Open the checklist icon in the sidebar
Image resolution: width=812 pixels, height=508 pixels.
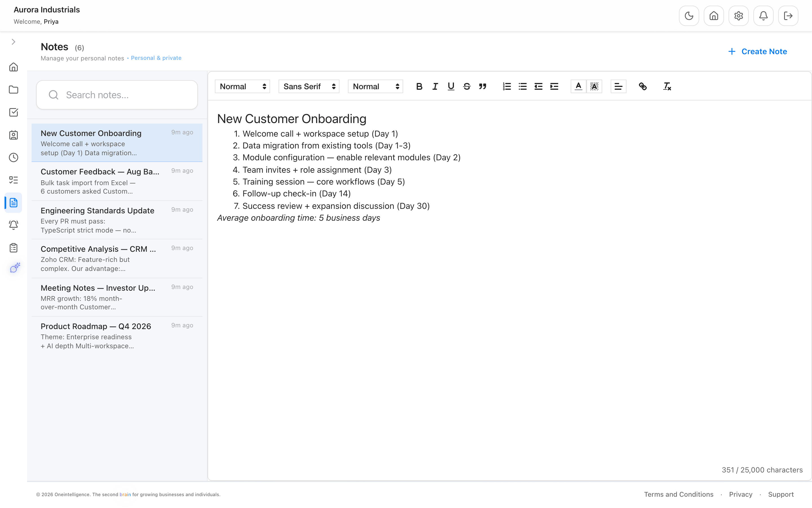14,180
